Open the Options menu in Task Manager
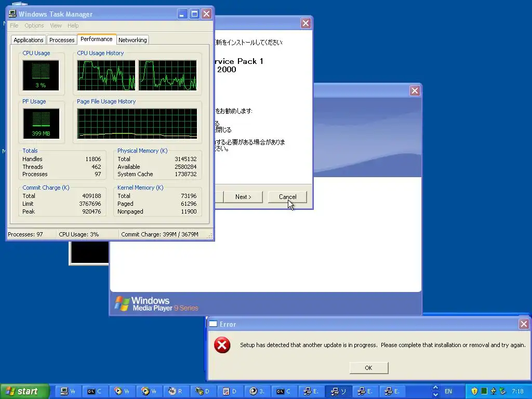This screenshot has width=532, height=399. click(x=34, y=25)
